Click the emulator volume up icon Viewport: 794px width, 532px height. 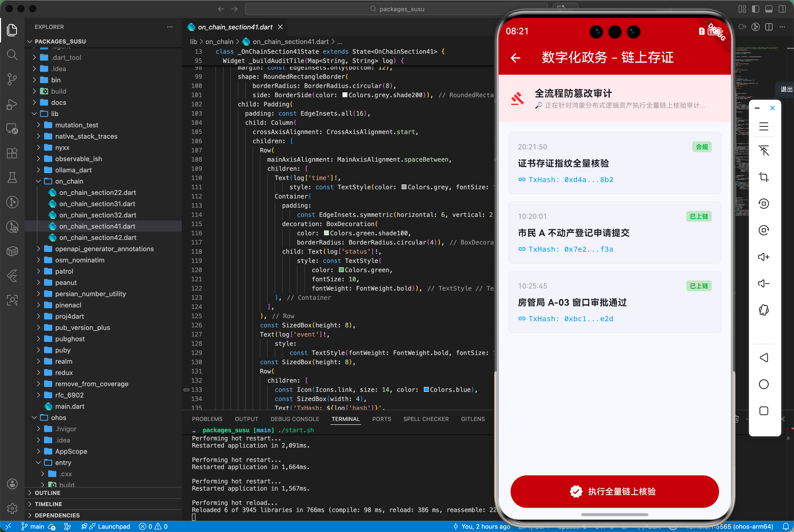coord(764,257)
